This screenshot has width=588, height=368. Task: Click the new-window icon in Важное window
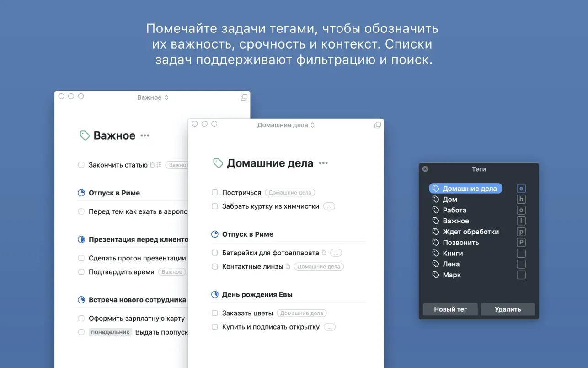244,97
